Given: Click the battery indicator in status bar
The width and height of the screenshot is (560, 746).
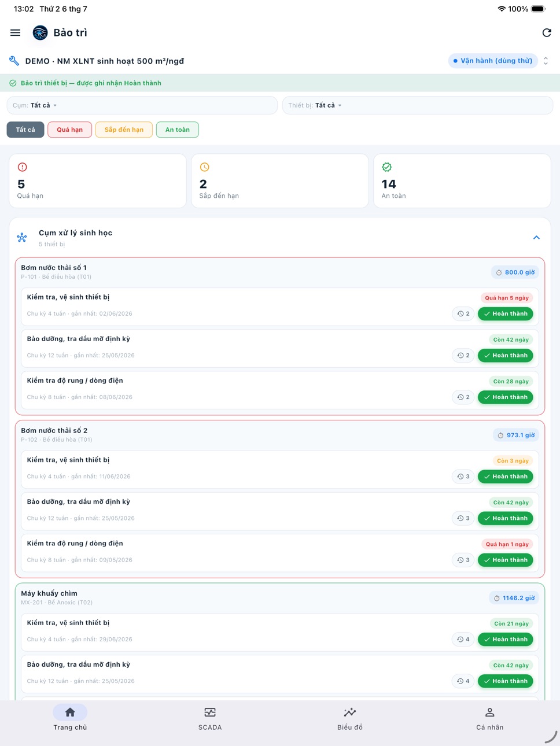Looking at the screenshot, I should (x=538, y=9).
